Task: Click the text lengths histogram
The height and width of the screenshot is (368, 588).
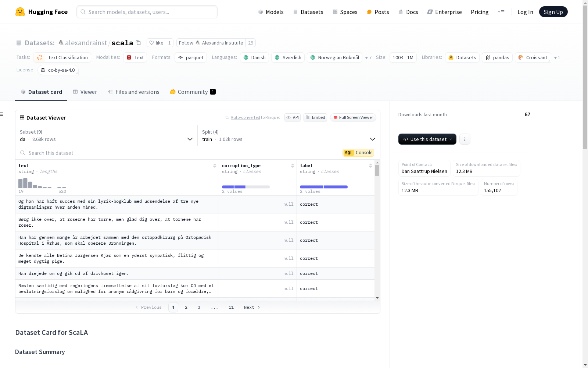Action: pyautogui.click(x=42, y=183)
